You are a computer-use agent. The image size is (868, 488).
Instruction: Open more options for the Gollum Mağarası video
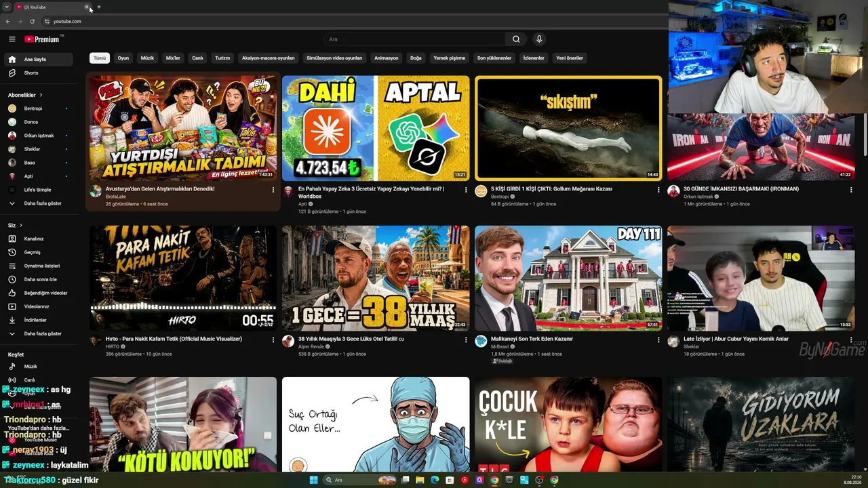click(x=658, y=190)
